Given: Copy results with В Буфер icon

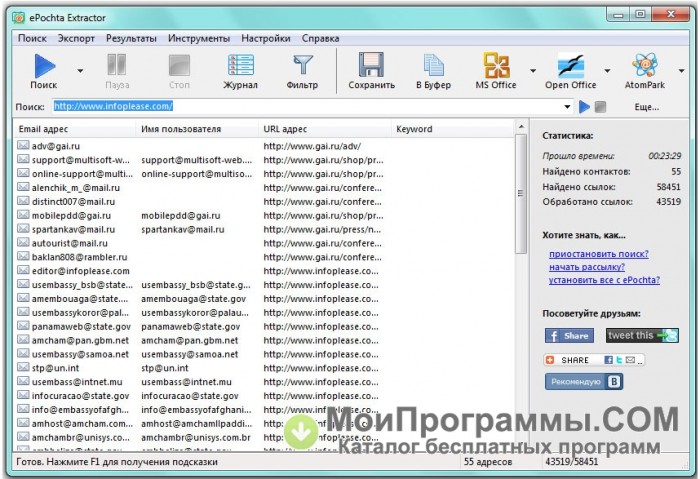Looking at the screenshot, I should 433,65.
